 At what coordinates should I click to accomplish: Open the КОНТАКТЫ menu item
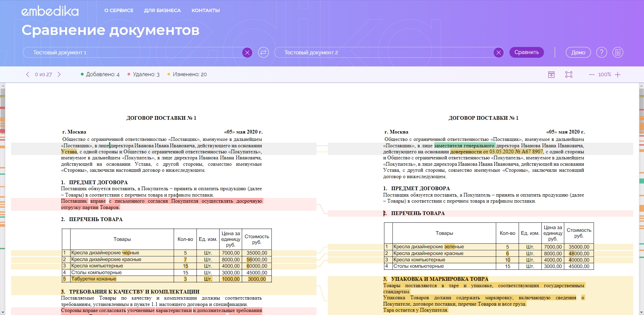tap(206, 10)
